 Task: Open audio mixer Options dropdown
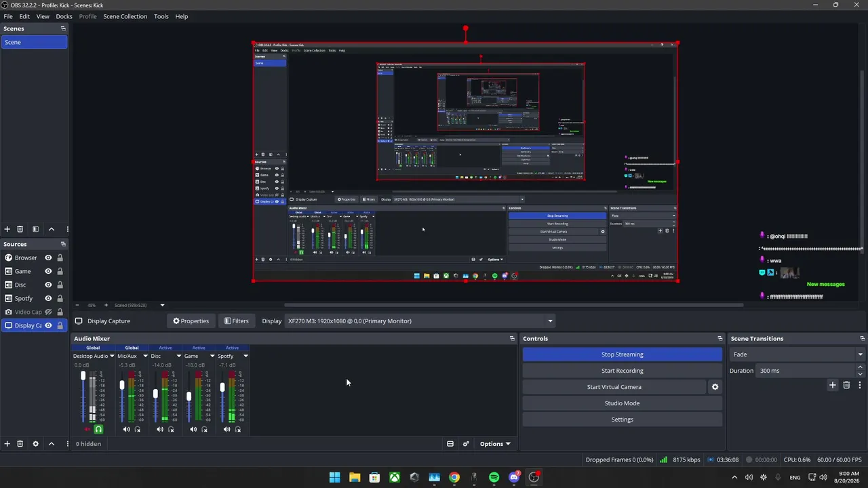pos(495,444)
